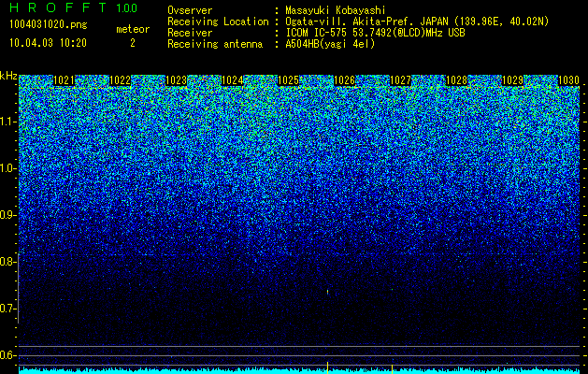Click the date stamp 10.04.03 10:20
588x374 pixels.
click(x=48, y=43)
